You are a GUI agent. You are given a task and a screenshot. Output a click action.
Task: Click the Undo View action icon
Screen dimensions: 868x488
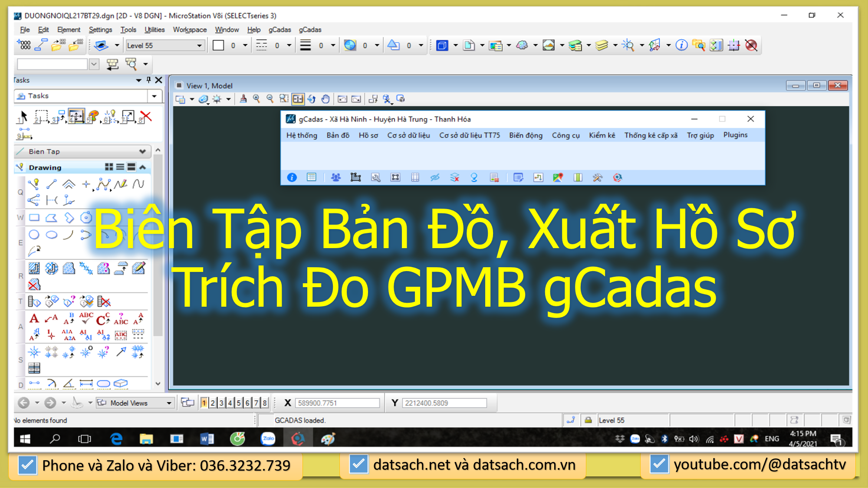coord(342,99)
